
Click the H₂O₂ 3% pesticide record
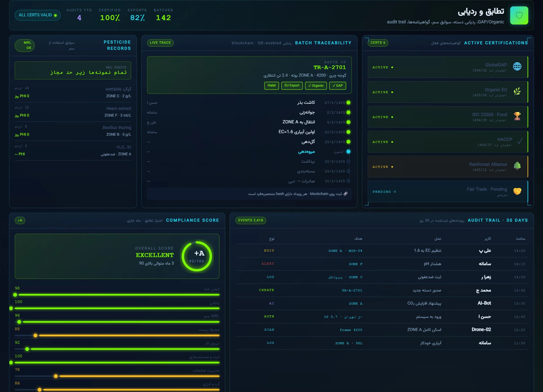(x=73, y=150)
